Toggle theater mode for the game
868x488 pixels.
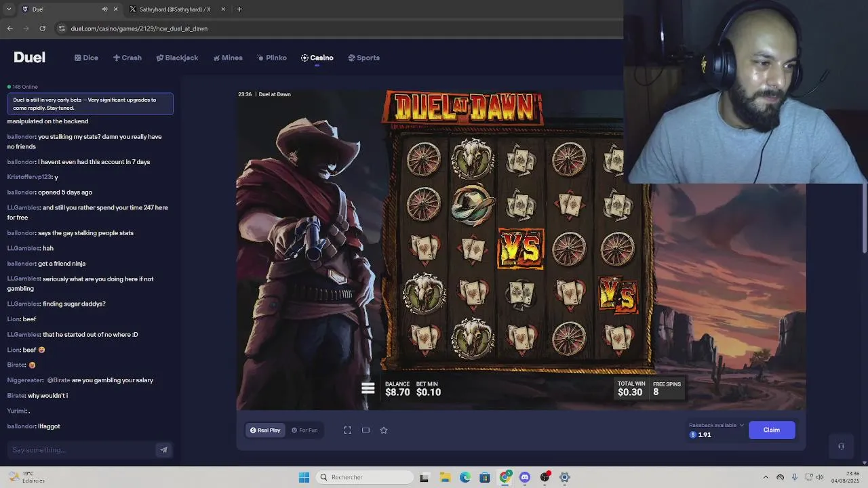[366, 430]
